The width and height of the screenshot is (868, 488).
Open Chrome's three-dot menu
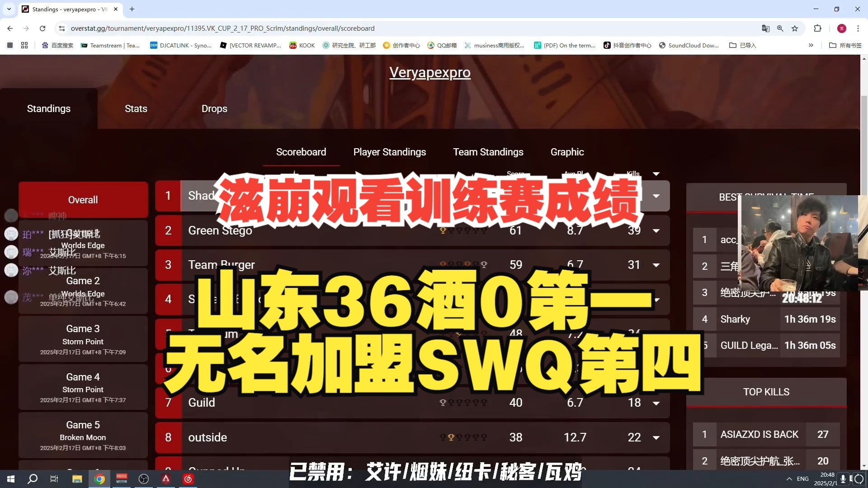(x=858, y=28)
